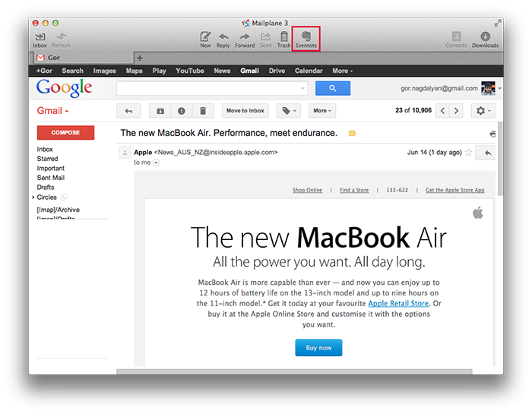
Task: Open the Sent Mail label
Action: tap(51, 178)
